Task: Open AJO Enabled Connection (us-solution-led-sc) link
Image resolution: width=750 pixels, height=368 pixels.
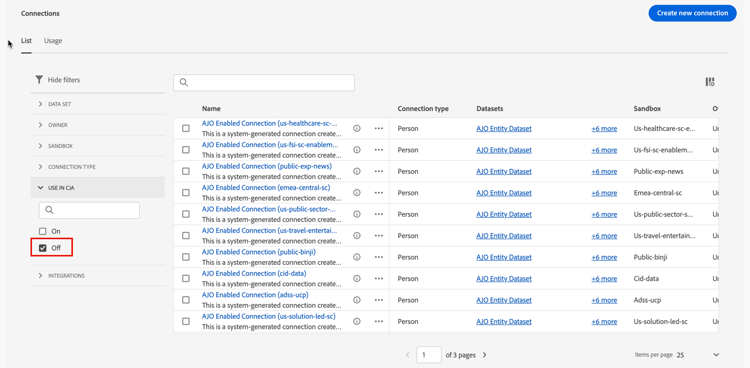Action: [x=269, y=316]
